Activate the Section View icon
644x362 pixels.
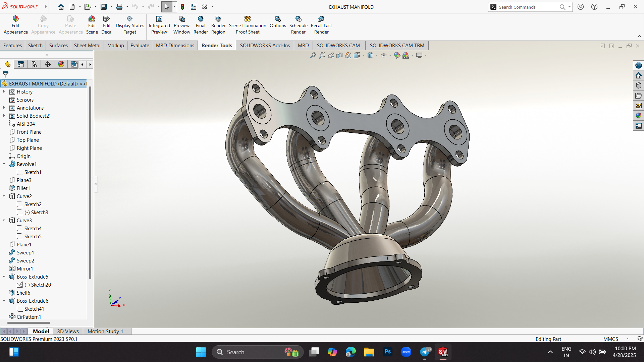pos(339,56)
